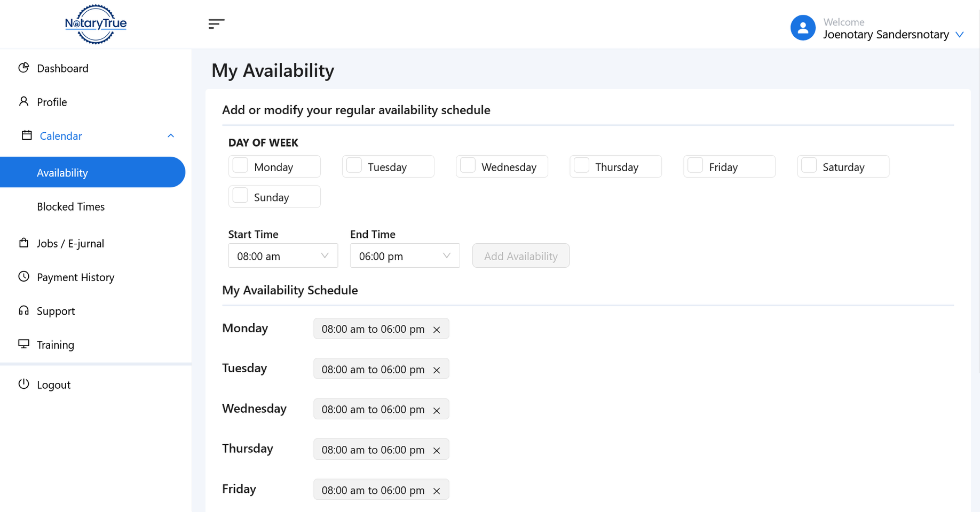Enable availability for Sunday
Screen dimensions: 980x512
click(x=240, y=196)
